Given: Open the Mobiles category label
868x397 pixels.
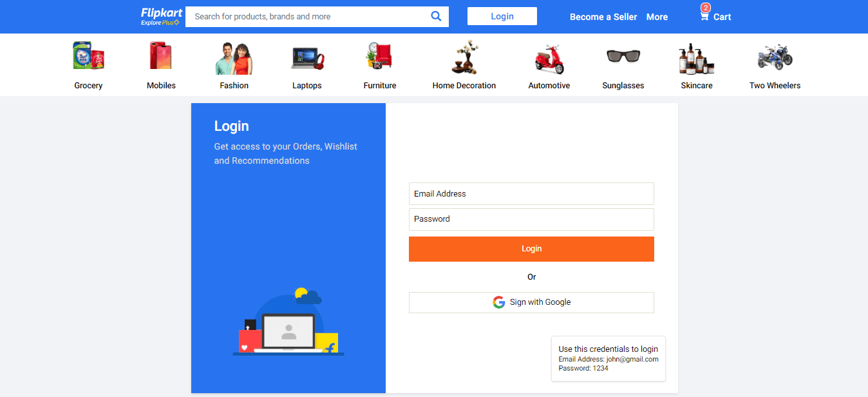Looking at the screenshot, I should [x=161, y=85].
